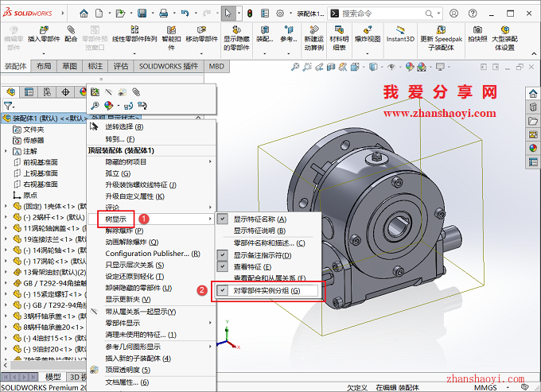Expand the 注解 tree node
The height and width of the screenshot is (392, 541).
coord(6,151)
